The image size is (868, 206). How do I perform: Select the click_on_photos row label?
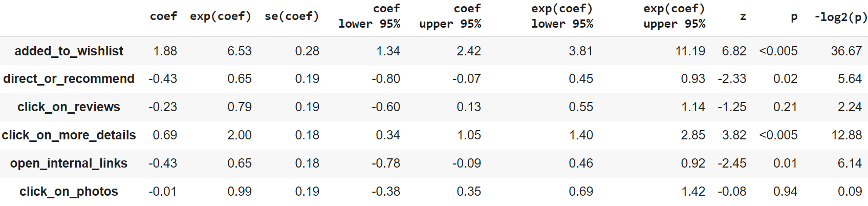pos(69,192)
